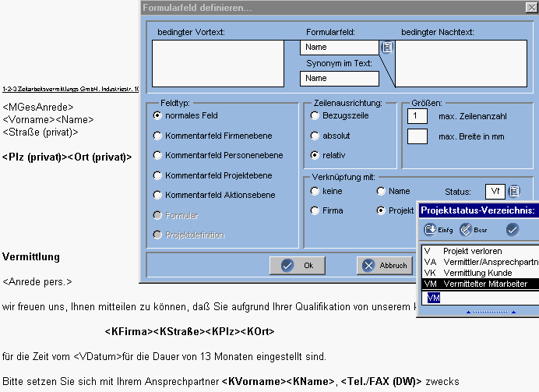Select Bezugszeile line alignment
Viewport: 539px width, 392px height.
pos(315,115)
